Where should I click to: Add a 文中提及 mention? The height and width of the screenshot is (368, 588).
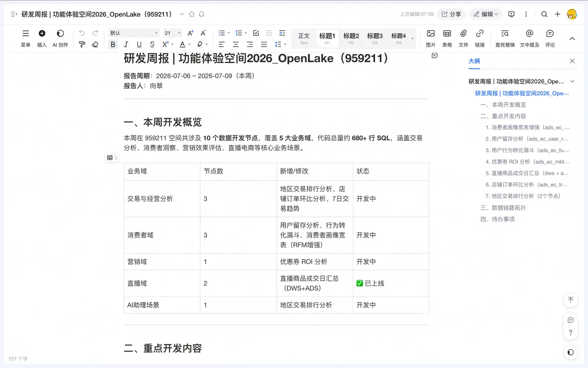[x=529, y=38]
